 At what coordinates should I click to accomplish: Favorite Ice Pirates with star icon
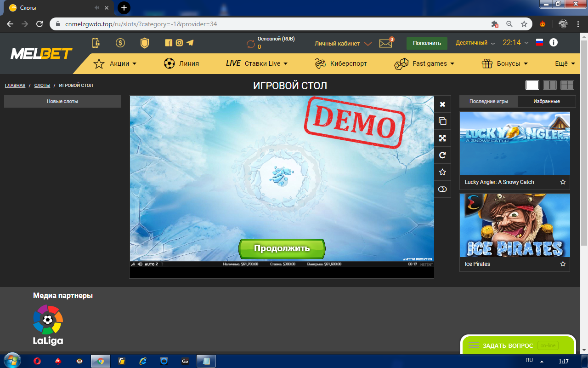click(563, 264)
